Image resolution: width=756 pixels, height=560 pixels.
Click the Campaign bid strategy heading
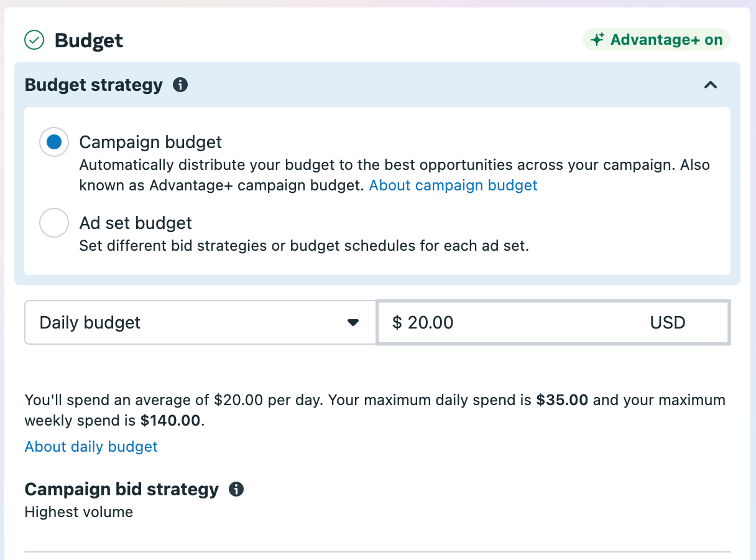click(x=122, y=489)
